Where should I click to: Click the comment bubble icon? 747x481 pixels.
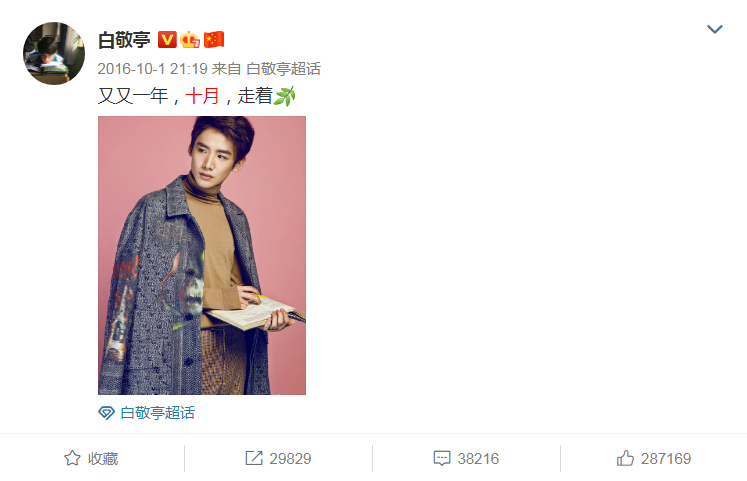pos(442,459)
